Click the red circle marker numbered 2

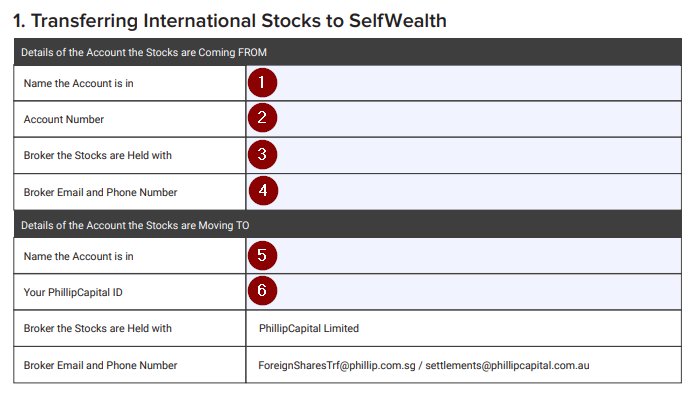pos(262,118)
